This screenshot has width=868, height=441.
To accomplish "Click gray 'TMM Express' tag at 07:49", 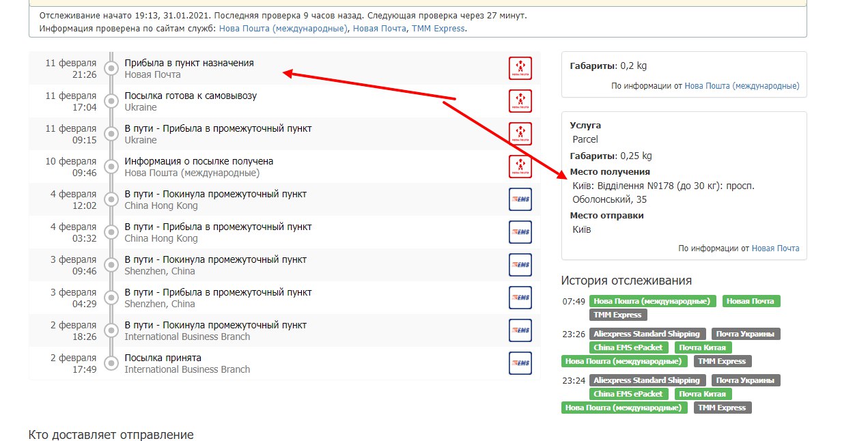I will coord(618,315).
